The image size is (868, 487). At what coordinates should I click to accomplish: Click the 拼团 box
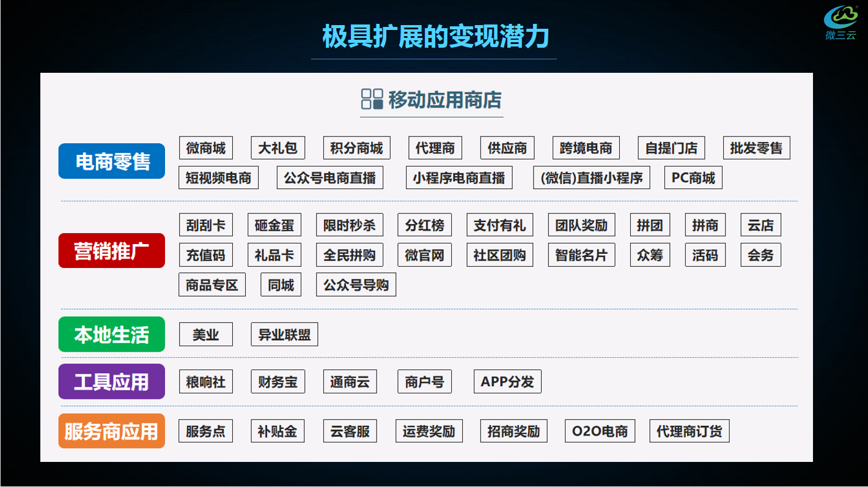coord(650,225)
